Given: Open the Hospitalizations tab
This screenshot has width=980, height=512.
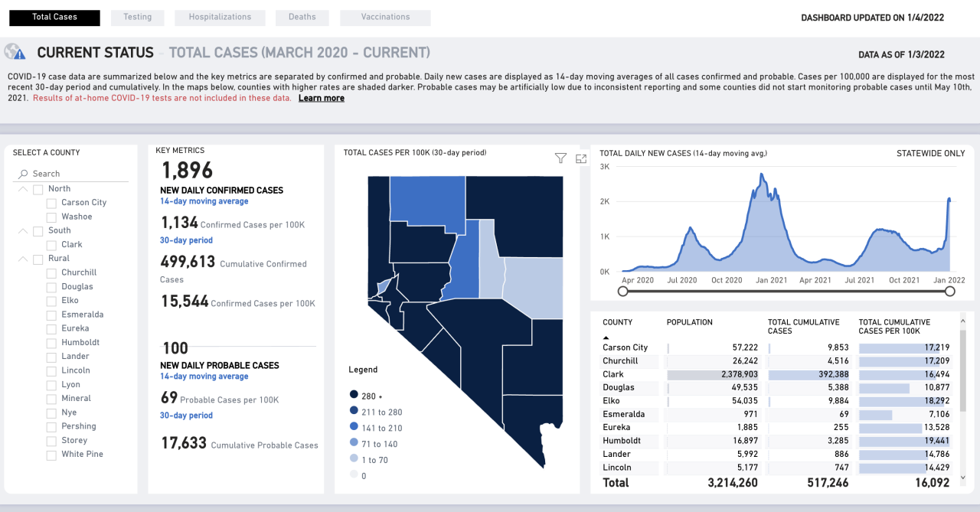Looking at the screenshot, I should (220, 18).
